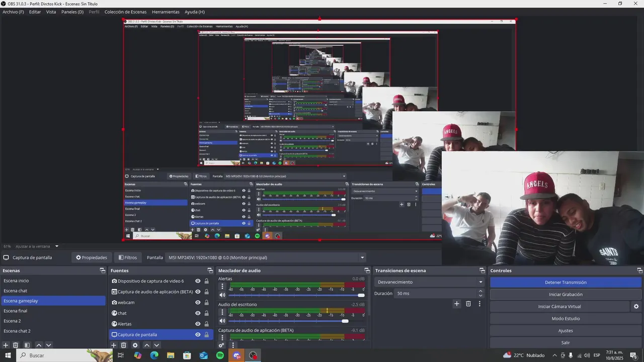Open Audio del escritorio options menu
The width and height of the screenshot is (644, 362).
[222, 312]
